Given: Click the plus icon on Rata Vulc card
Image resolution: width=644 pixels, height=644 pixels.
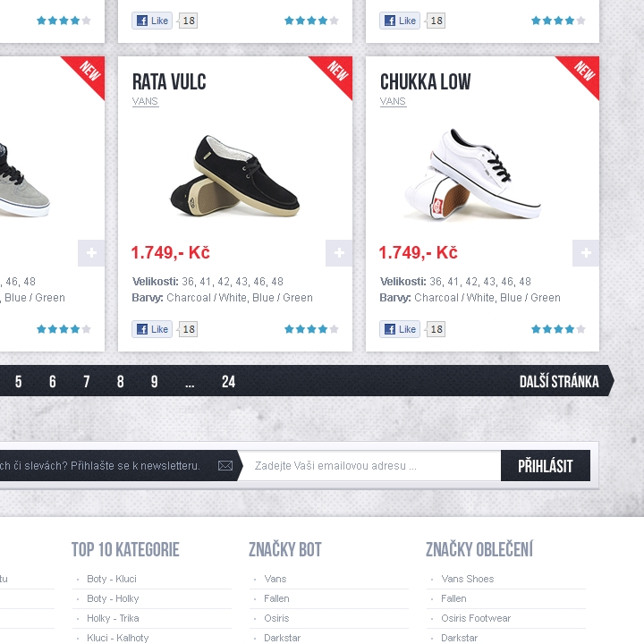Looking at the screenshot, I should tap(339, 253).
